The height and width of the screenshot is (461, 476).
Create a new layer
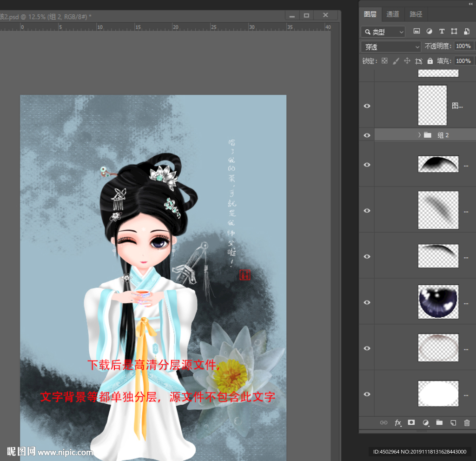453,423
